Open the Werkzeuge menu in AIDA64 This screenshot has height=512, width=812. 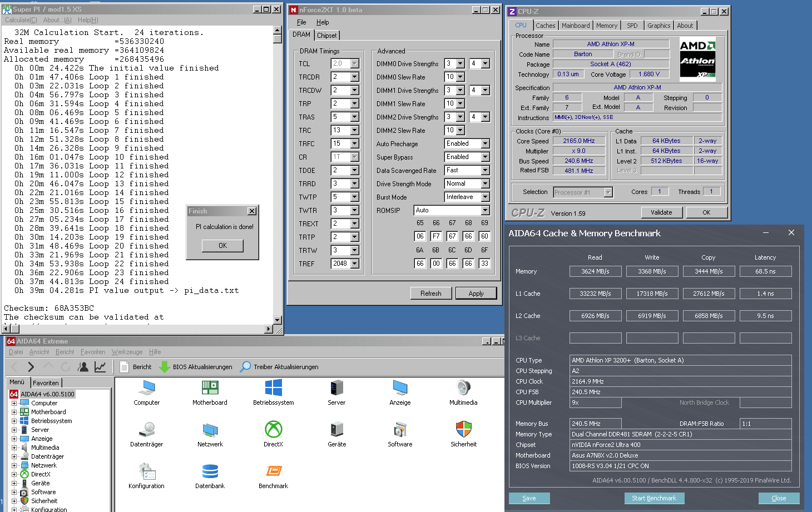[127, 352]
